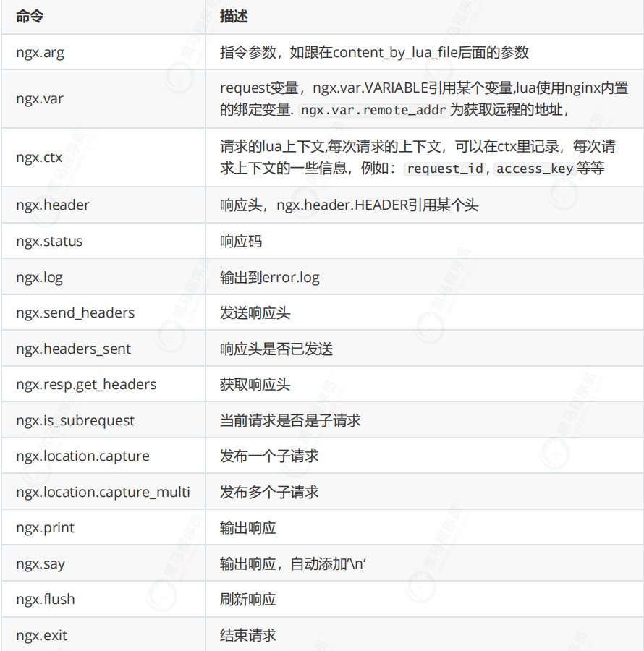Select the ngx.var table row
The height and width of the screenshot is (651, 644).
pos(40,98)
